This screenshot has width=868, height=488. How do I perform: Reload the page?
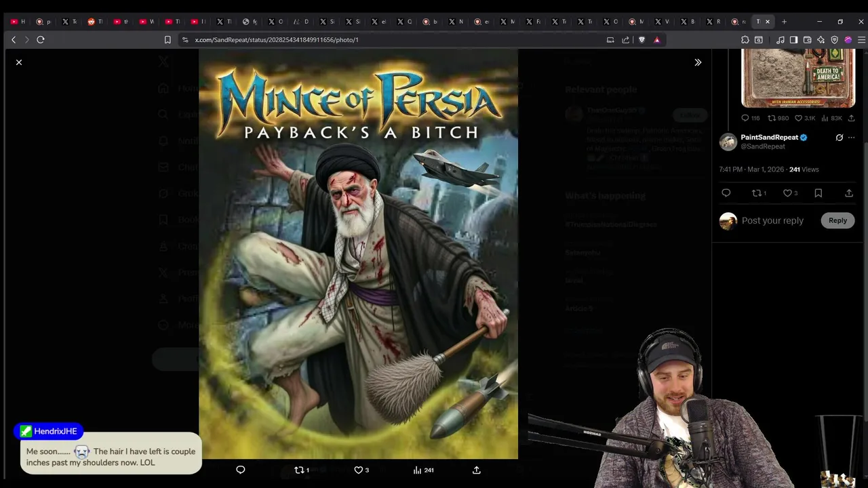[41, 40]
